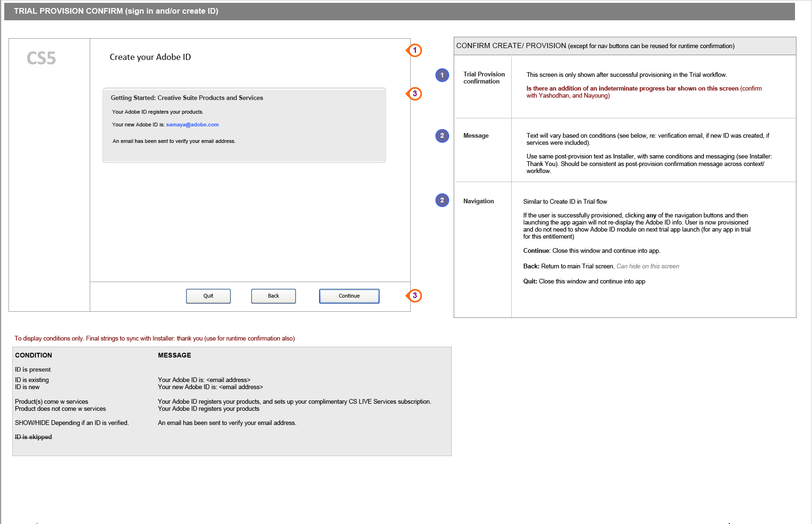
Task: Select 'Similar to Create ID in Trial flow' text
Action: pyautogui.click(x=565, y=201)
